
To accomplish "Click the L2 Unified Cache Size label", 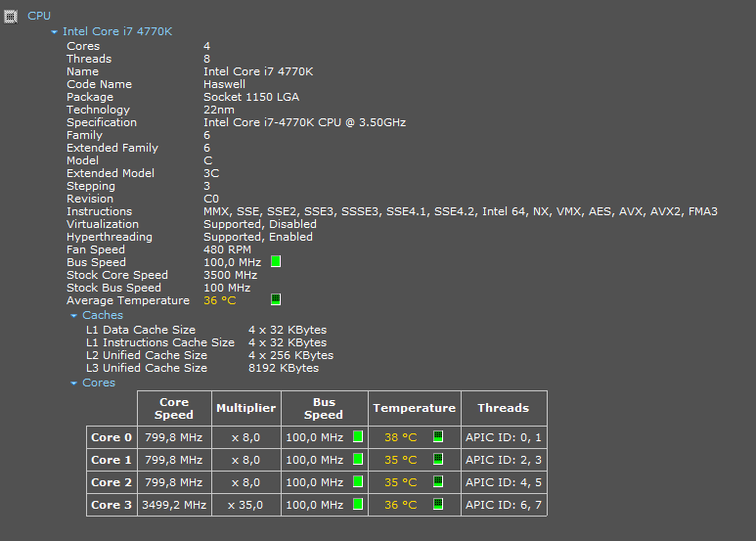I will [147, 355].
